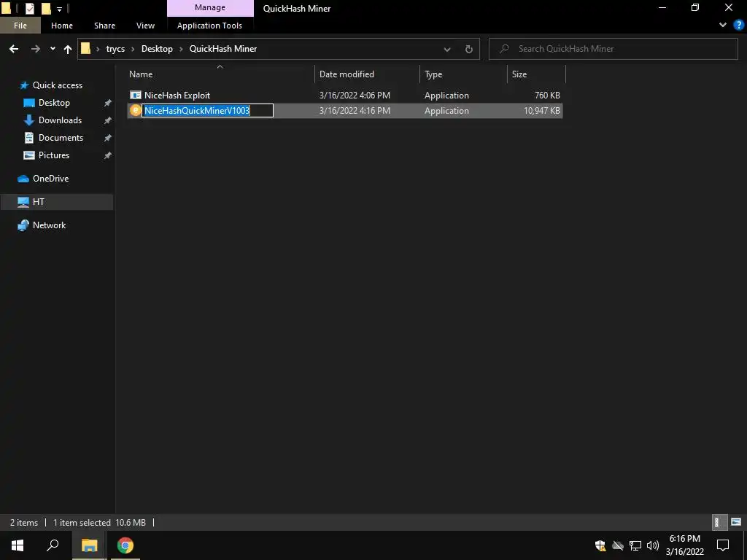The image size is (747, 560).
Task: Expand the address bar history dropdown
Action: coord(447,49)
